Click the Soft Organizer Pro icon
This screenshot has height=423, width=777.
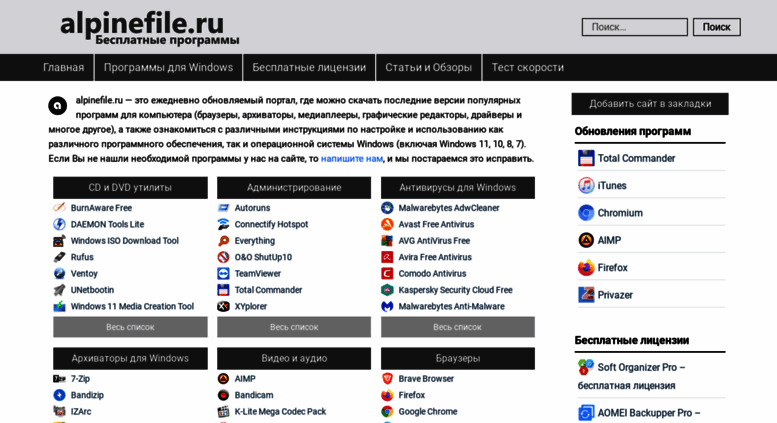[586, 367]
